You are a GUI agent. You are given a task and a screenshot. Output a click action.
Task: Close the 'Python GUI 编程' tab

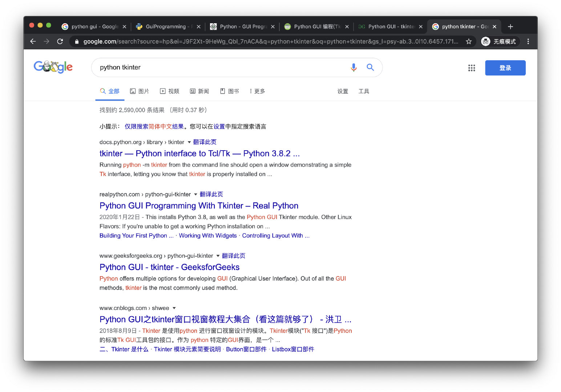347,26
